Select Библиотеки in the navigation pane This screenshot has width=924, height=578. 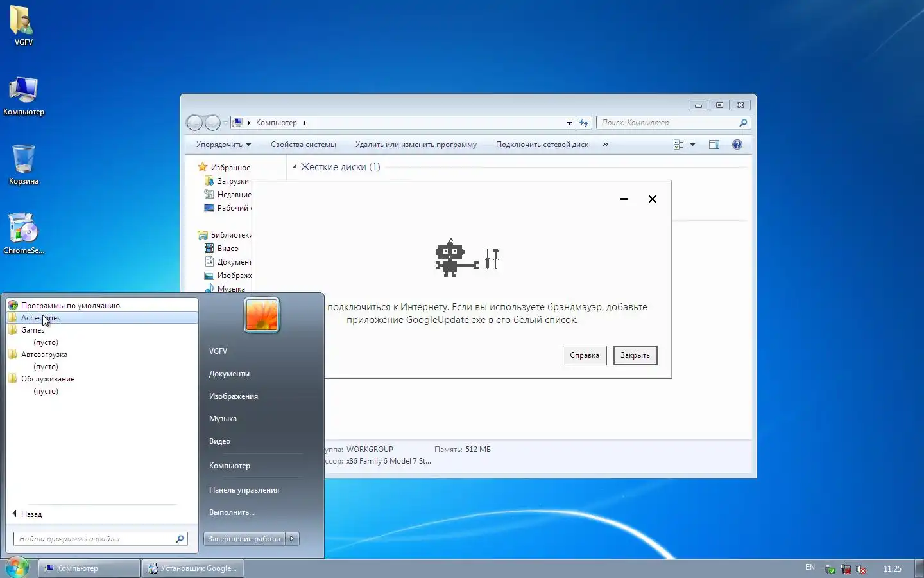point(225,235)
